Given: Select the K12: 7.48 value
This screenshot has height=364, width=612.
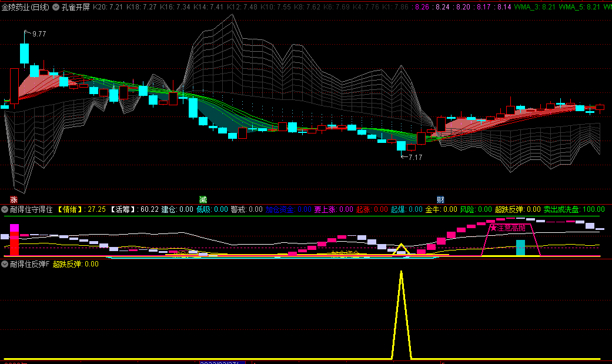Looking at the screenshot, I should (x=242, y=7).
